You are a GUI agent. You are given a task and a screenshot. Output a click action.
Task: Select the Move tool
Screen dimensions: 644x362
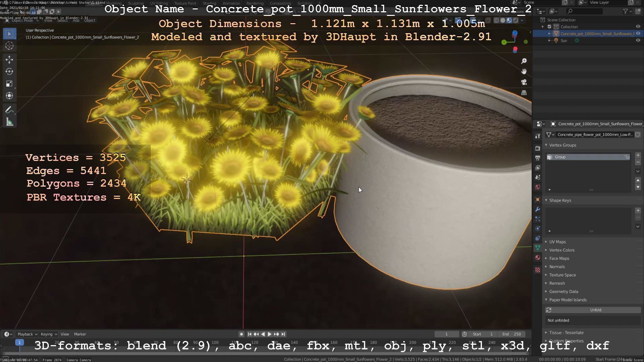[x=9, y=60]
